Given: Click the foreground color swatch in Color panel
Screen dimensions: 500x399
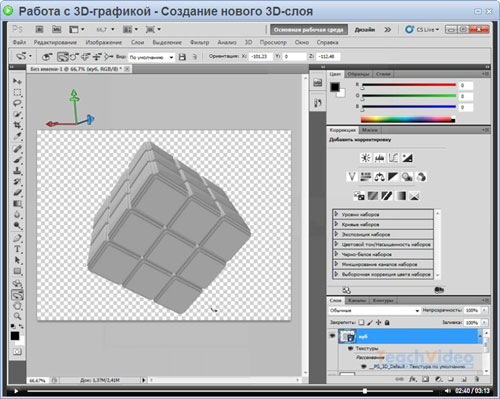Looking at the screenshot, I should (x=335, y=87).
